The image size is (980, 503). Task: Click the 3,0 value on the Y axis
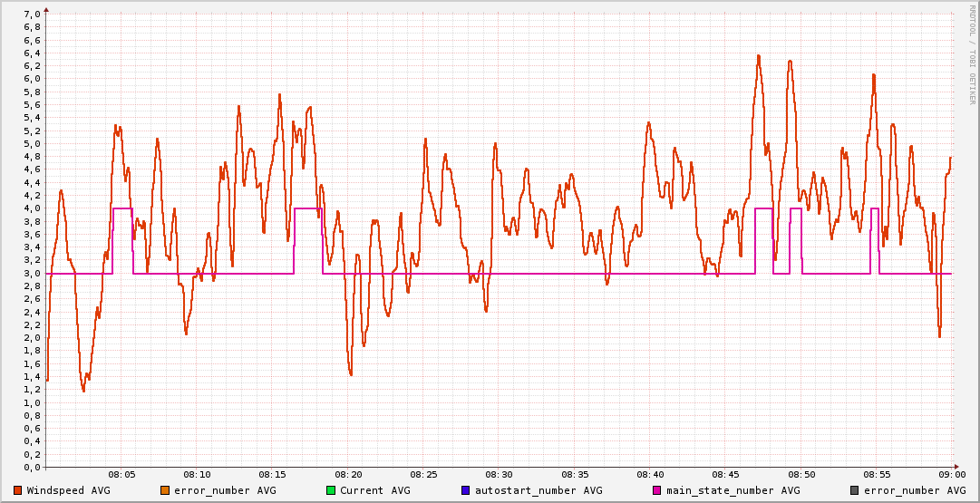coord(32,273)
